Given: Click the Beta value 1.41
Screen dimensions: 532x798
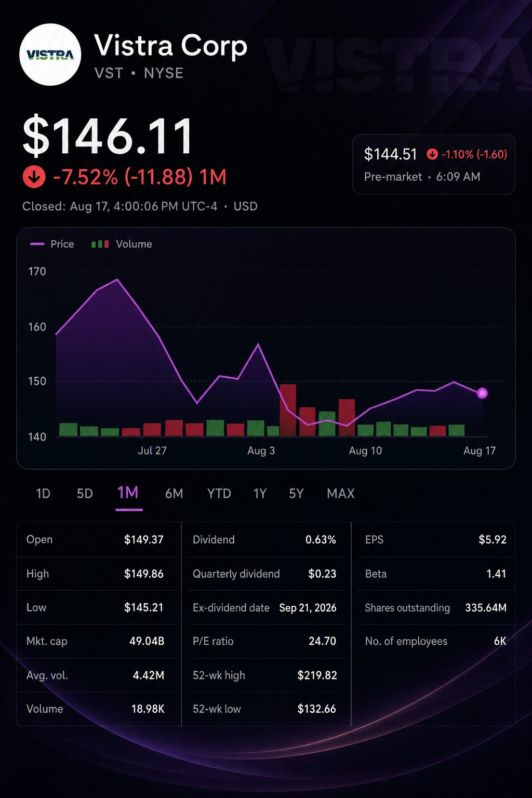Looking at the screenshot, I should tap(496, 574).
